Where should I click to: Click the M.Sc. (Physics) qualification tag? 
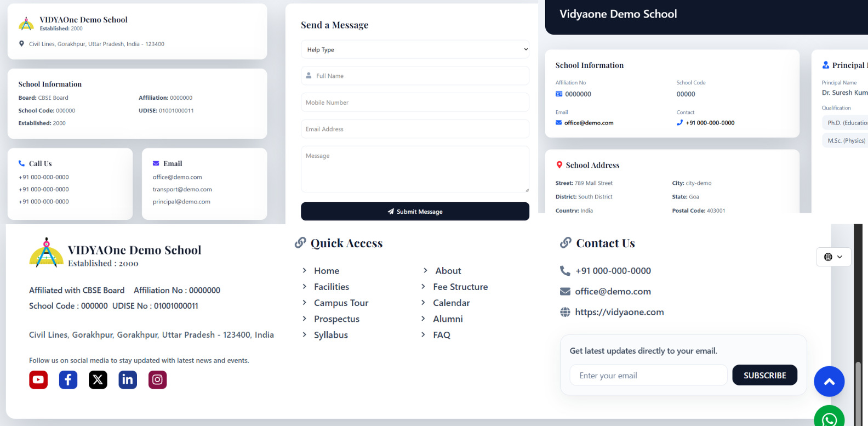point(846,141)
